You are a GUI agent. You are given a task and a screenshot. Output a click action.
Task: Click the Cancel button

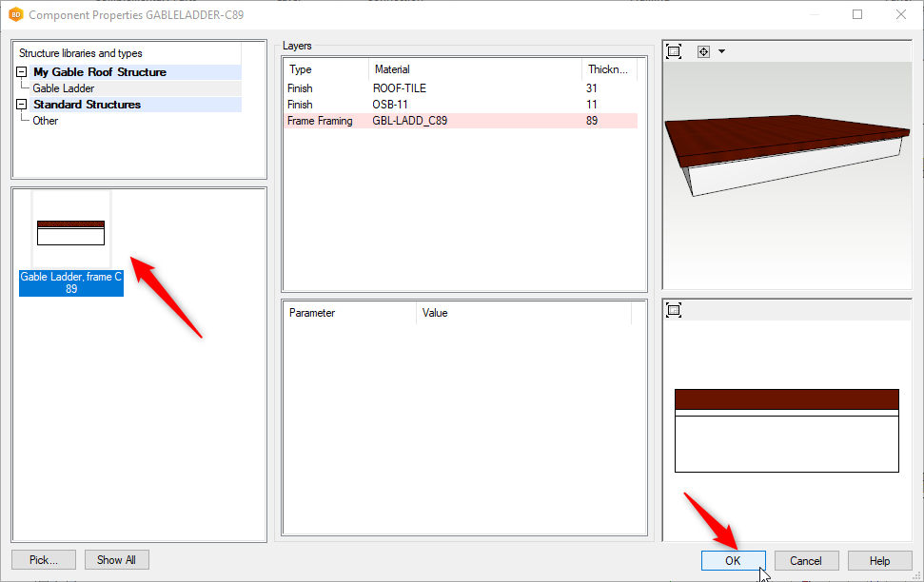pos(806,561)
